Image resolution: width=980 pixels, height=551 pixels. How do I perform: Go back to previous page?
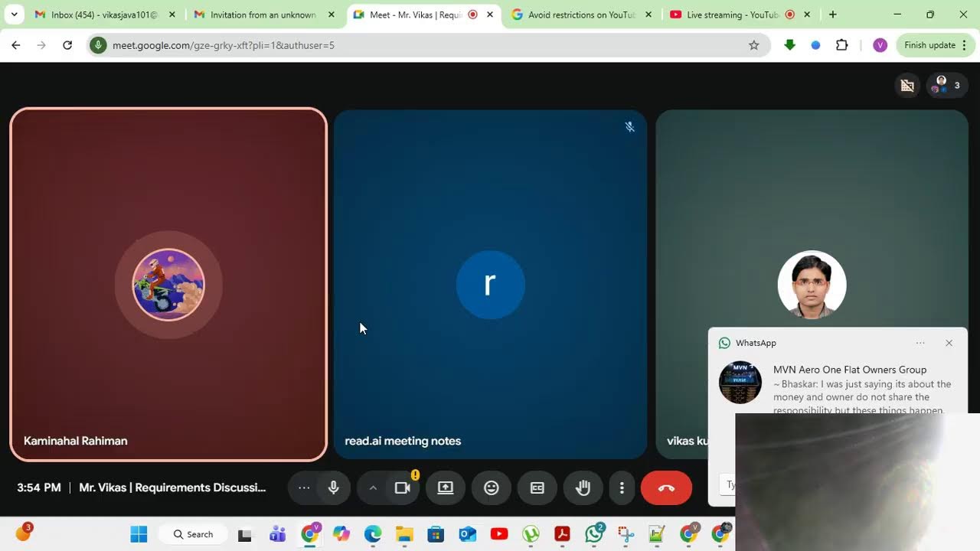[x=16, y=45]
